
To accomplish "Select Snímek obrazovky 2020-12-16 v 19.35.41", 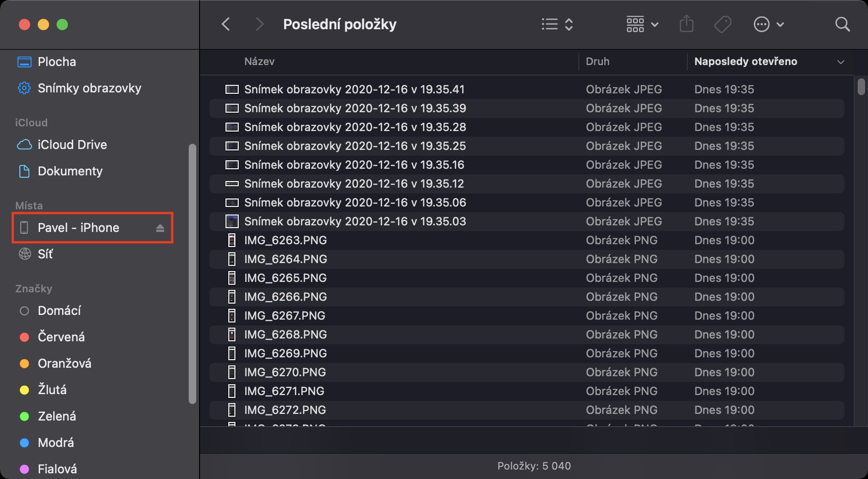I will coord(354,90).
